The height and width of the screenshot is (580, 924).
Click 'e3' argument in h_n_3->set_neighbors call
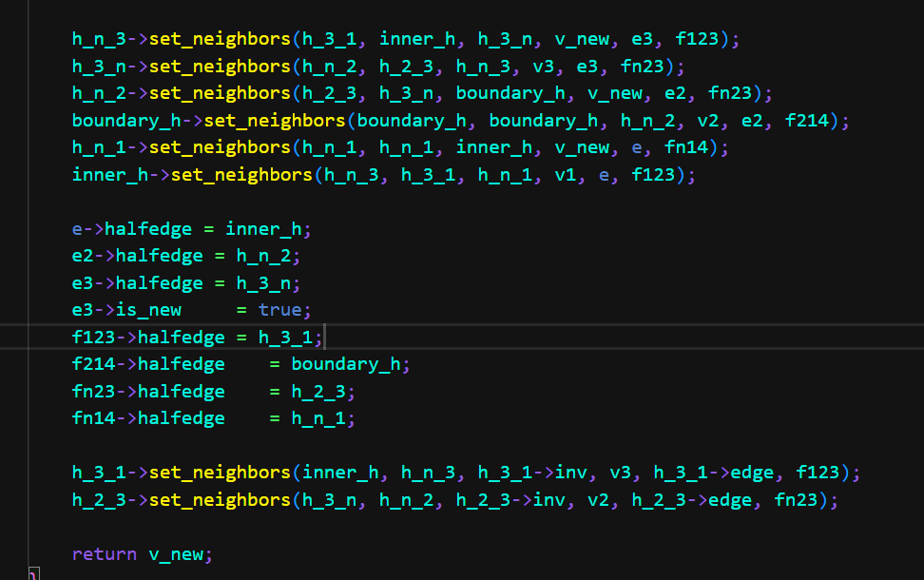tap(653, 39)
